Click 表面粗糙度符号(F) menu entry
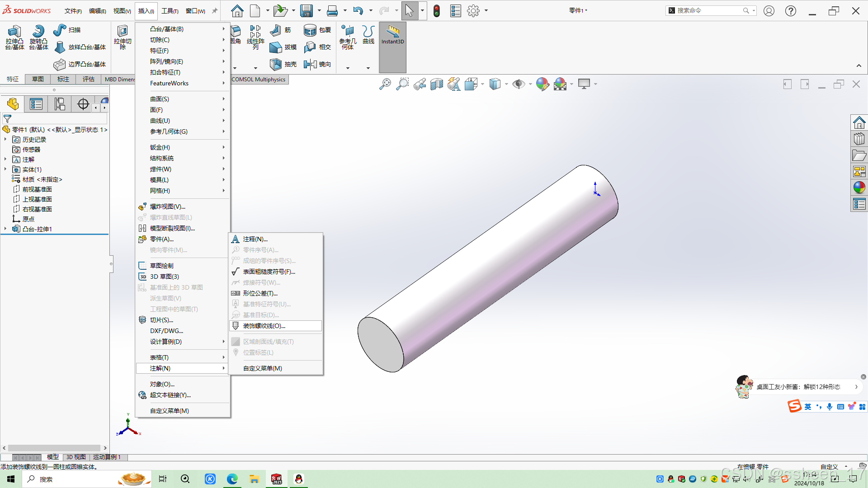 (269, 272)
